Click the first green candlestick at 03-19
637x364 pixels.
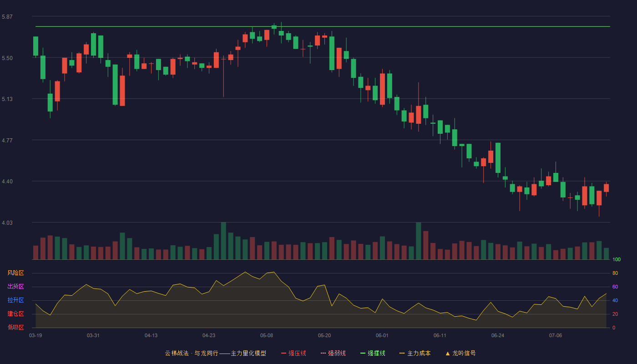tap(35, 46)
